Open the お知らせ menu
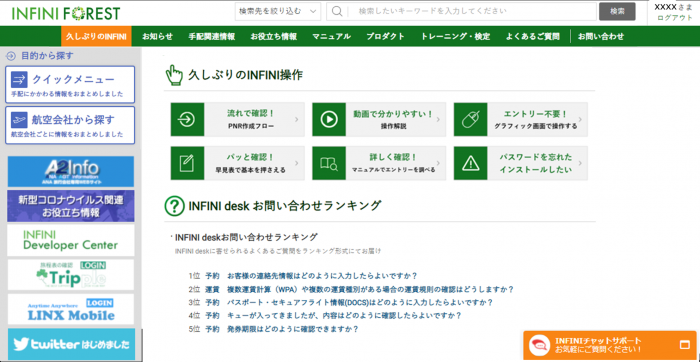700x362 pixels. coord(157,37)
